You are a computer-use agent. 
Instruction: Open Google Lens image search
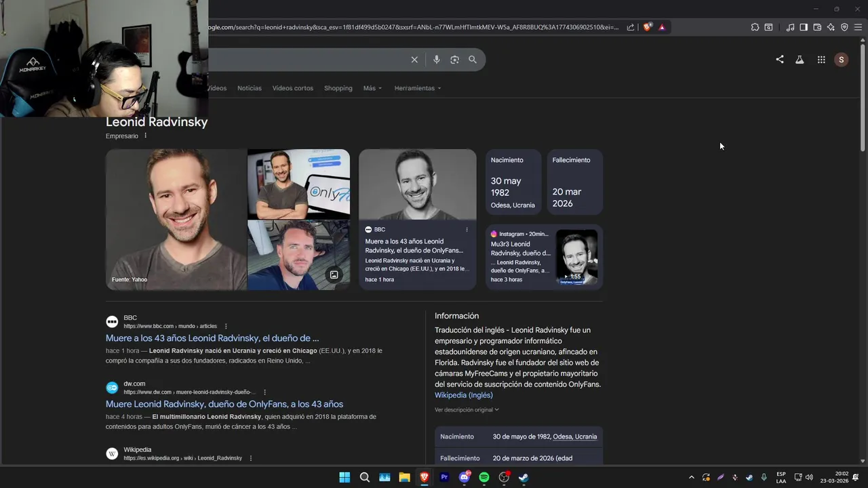[454, 60]
